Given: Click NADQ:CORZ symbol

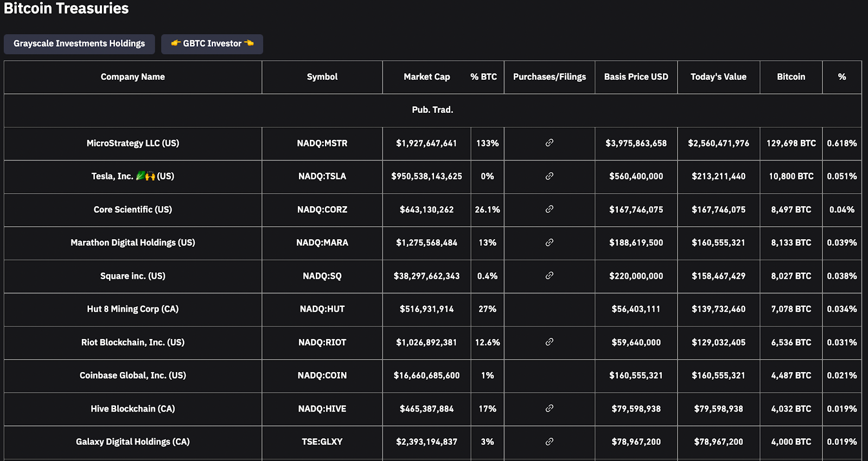Looking at the screenshot, I should (322, 209).
